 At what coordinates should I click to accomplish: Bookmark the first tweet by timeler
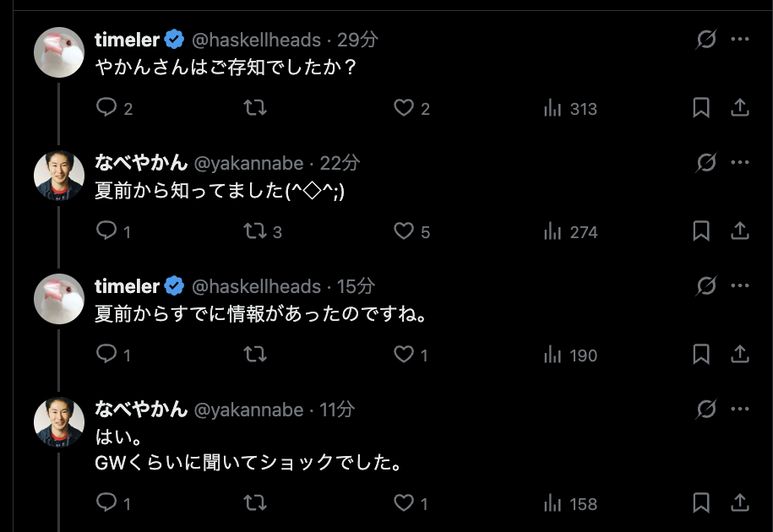(x=701, y=108)
